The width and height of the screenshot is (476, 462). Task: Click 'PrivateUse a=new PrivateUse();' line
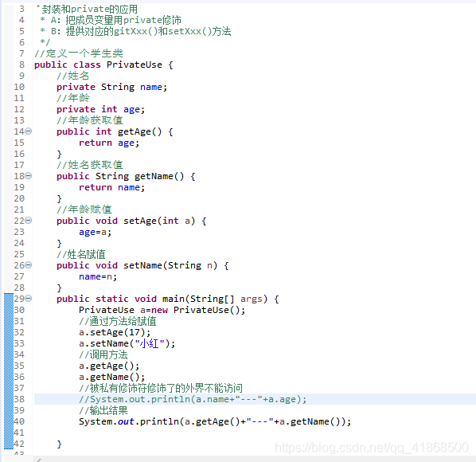point(162,310)
